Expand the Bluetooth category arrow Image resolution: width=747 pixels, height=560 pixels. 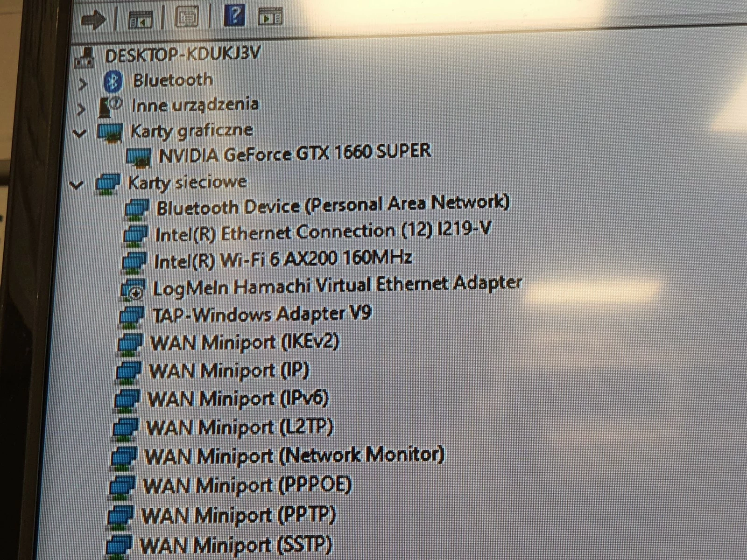(x=83, y=84)
